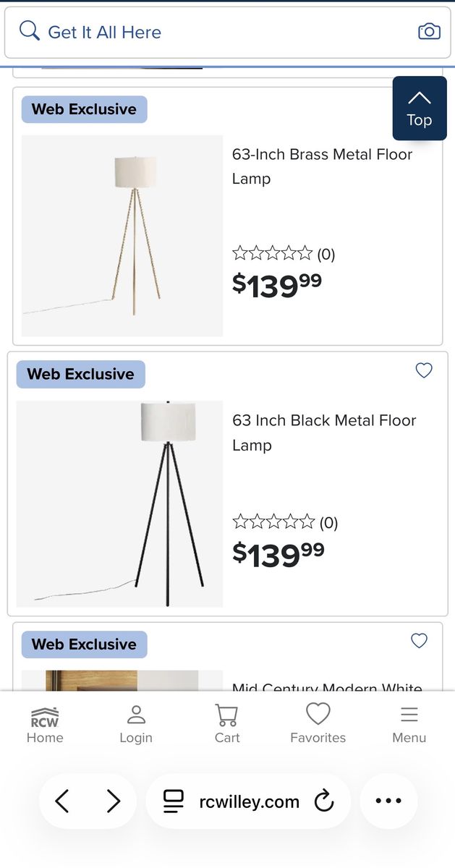Open camera search using the camera icon
The image size is (455, 868).
click(x=429, y=31)
